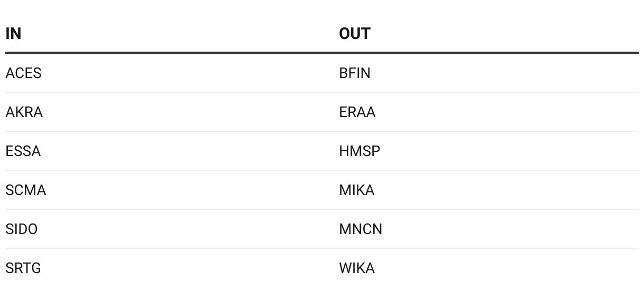Click the OUT column header
Viewport: 644px width, 292px height.
pyautogui.click(x=355, y=34)
